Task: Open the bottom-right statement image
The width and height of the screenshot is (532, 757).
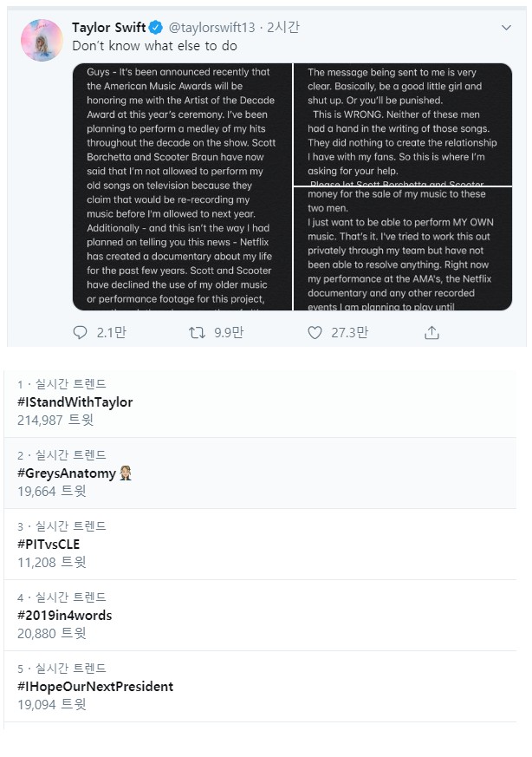Action: point(403,249)
